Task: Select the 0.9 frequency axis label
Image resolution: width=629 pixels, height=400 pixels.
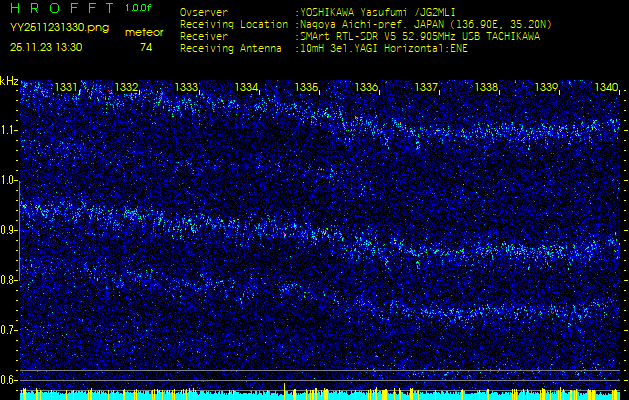Action: point(9,230)
